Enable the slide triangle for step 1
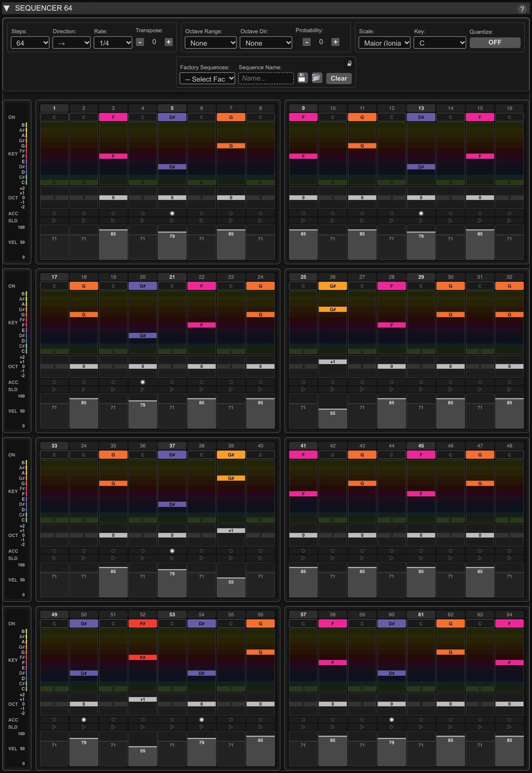Image resolution: width=532 pixels, height=773 pixels. 54,221
